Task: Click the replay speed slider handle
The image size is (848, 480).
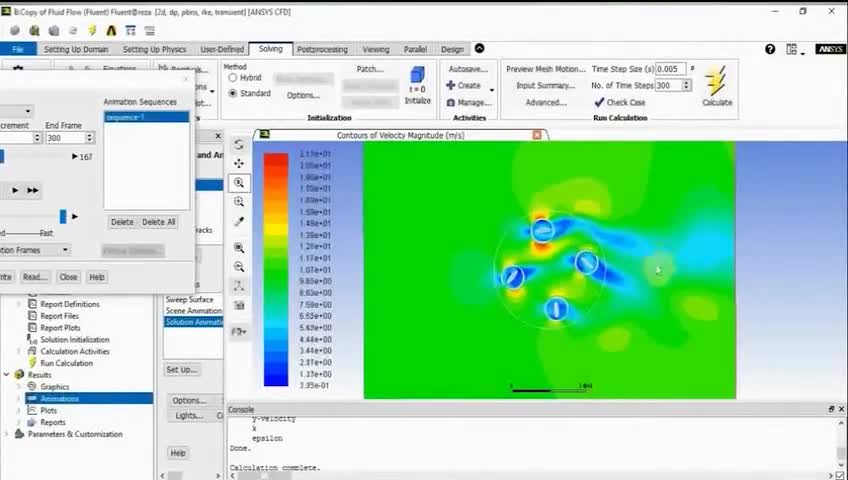Action: [63, 217]
